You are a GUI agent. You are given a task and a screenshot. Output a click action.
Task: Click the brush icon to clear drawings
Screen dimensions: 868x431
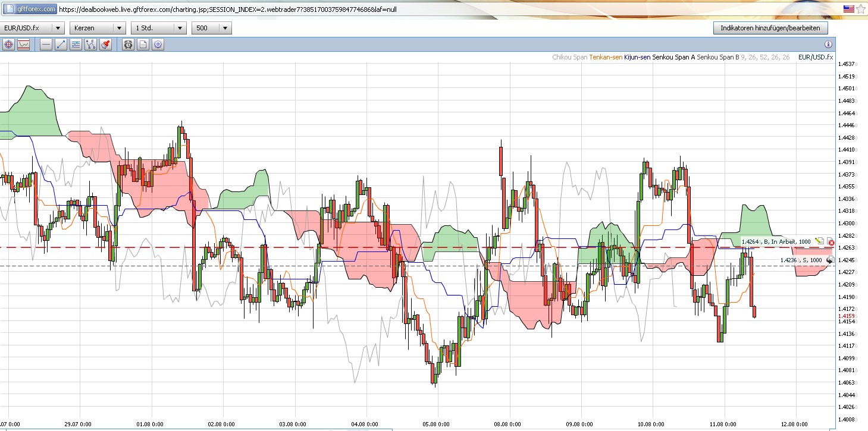(x=105, y=45)
